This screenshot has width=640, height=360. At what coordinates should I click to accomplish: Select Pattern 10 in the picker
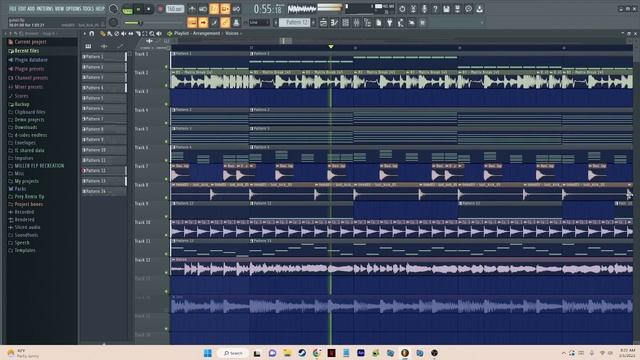(x=104, y=150)
